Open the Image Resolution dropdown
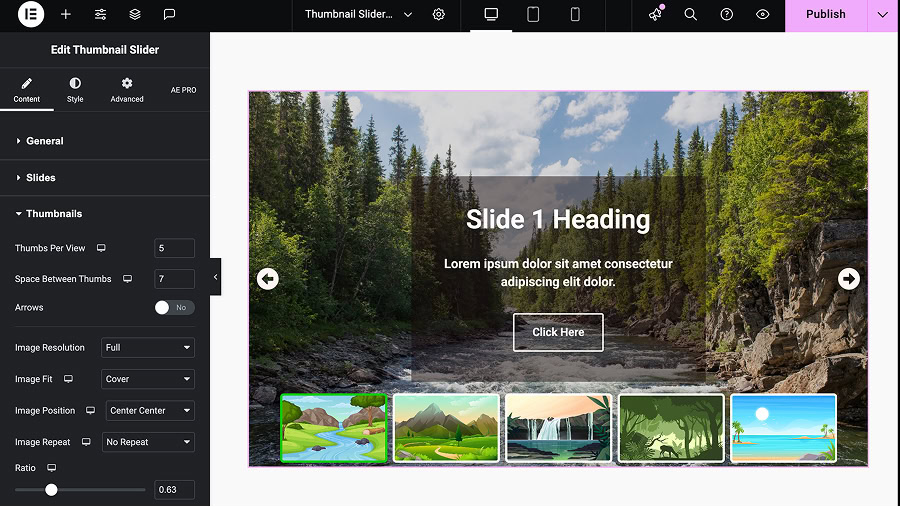The width and height of the screenshot is (900, 507). (x=148, y=347)
